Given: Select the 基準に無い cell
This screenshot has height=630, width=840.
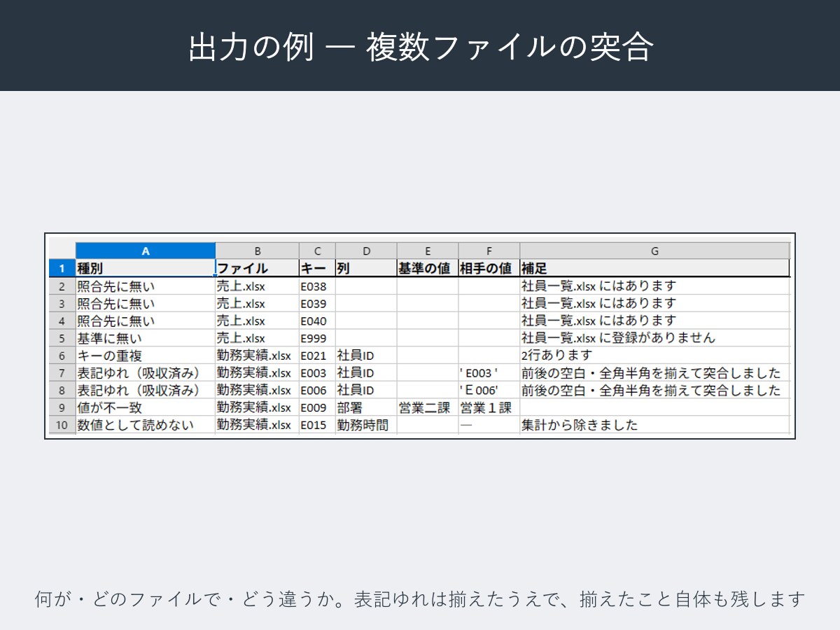Looking at the screenshot, I should tap(146, 338).
